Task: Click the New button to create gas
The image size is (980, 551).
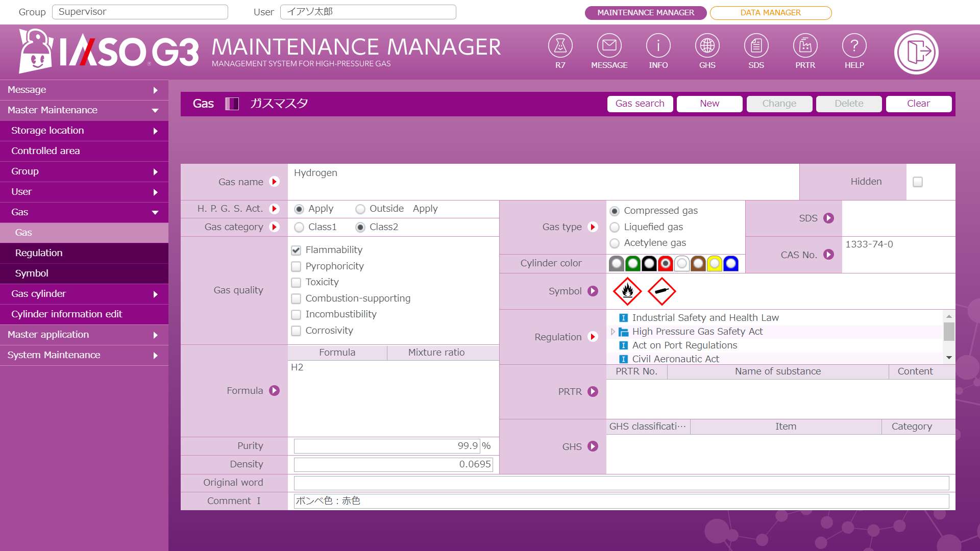Action: click(709, 103)
